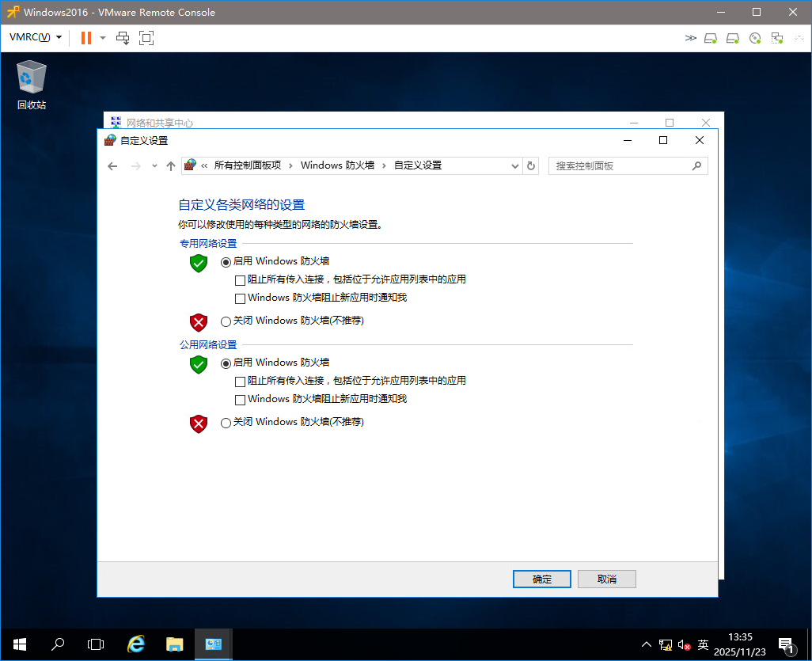Screen dimensions: 812x661
Task: Click the search magnifier in control panel
Action: click(697, 165)
